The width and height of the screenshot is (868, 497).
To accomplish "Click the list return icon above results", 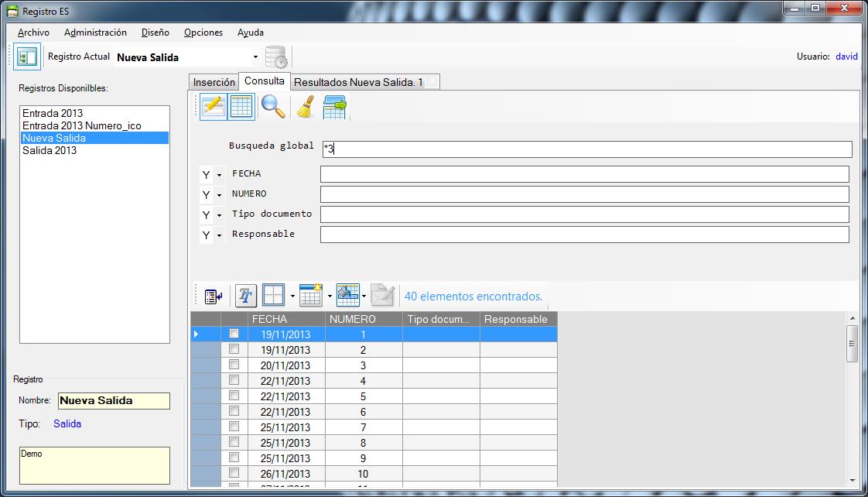I will 214,296.
